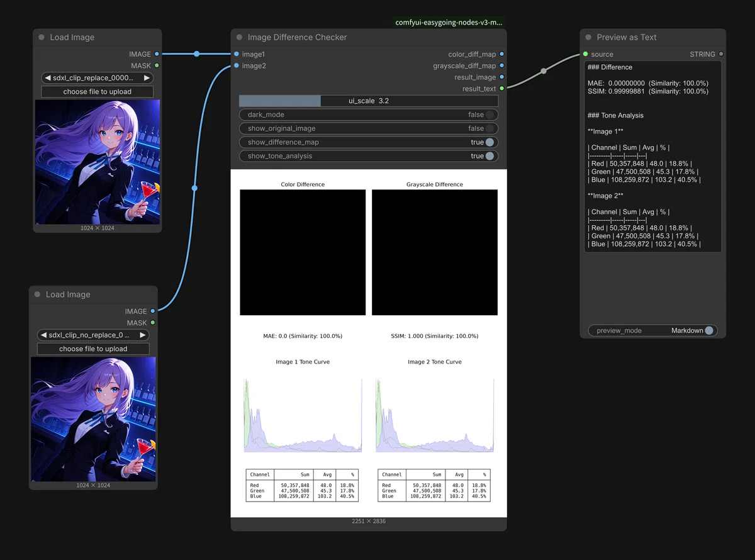Click the link midpoint dot between the upper IMAGE output and image1
Image resolution: width=755 pixels, height=560 pixels.
(196, 54)
